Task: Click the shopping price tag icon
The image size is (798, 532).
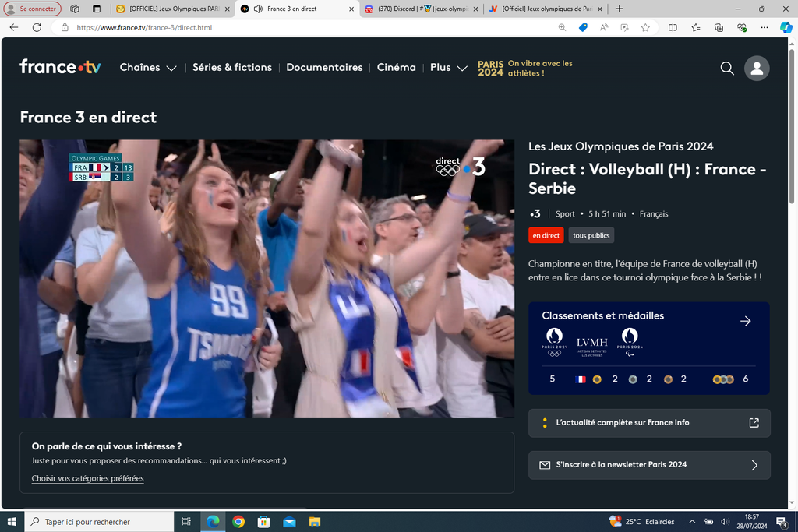Action: pos(583,27)
